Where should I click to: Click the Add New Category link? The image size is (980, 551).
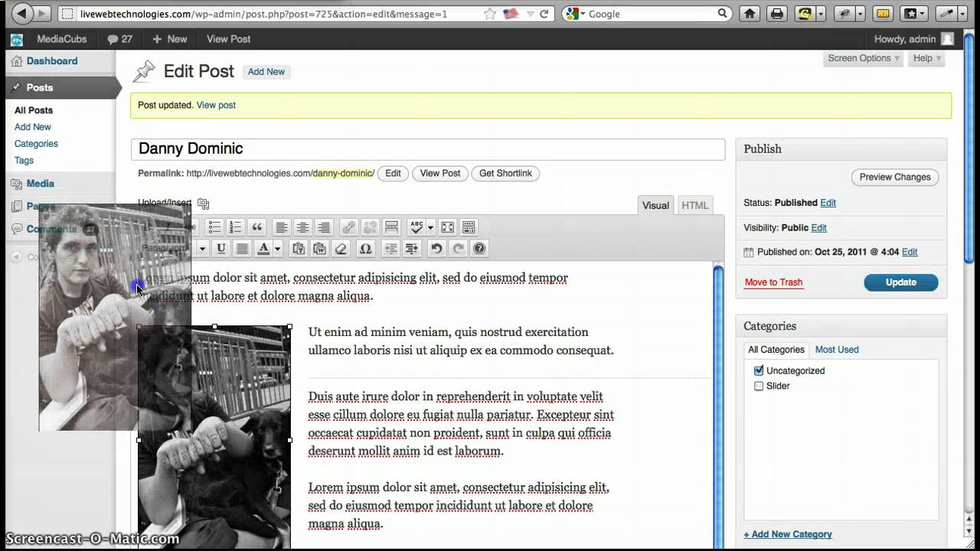point(788,534)
